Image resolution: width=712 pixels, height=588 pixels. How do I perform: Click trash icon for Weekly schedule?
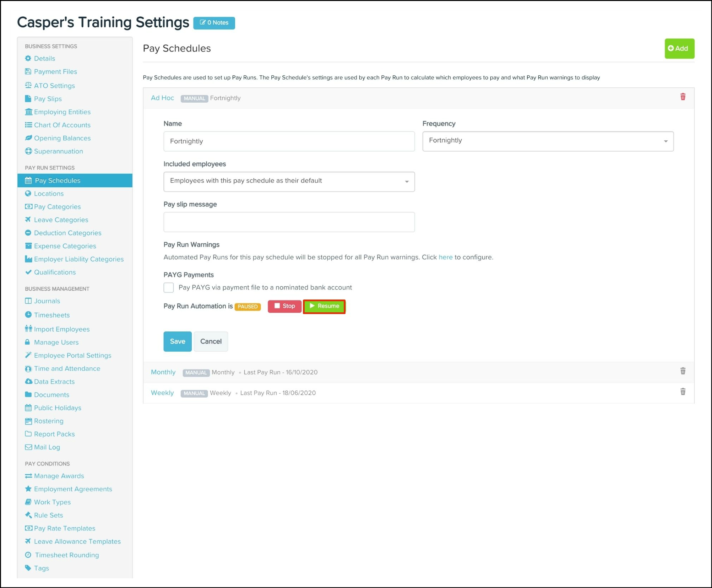(x=683, y=392)
